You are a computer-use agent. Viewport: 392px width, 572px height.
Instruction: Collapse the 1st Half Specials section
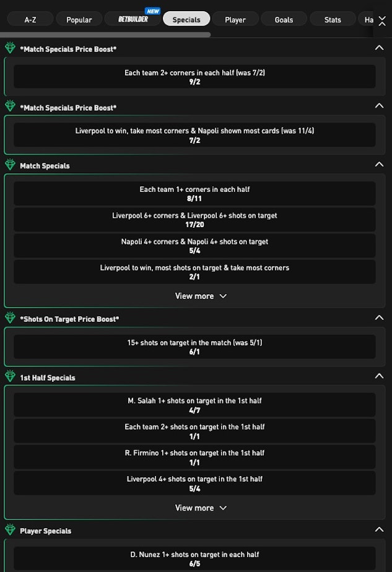point(379,376)
